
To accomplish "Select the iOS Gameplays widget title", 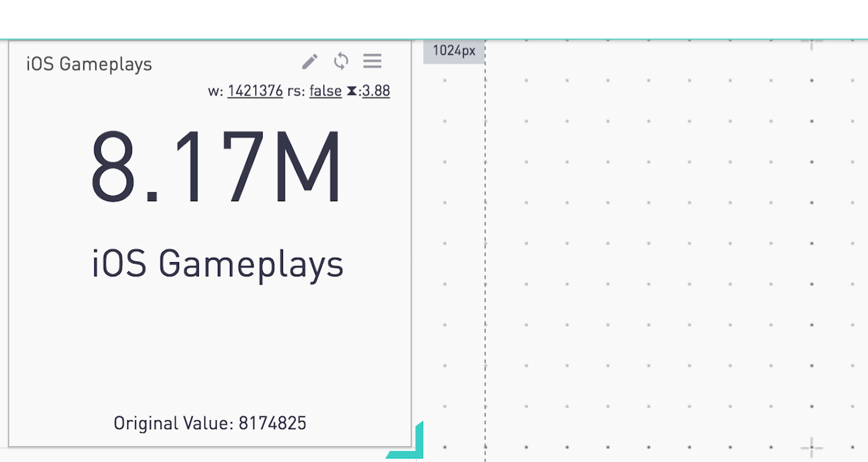I will point(89,64).
